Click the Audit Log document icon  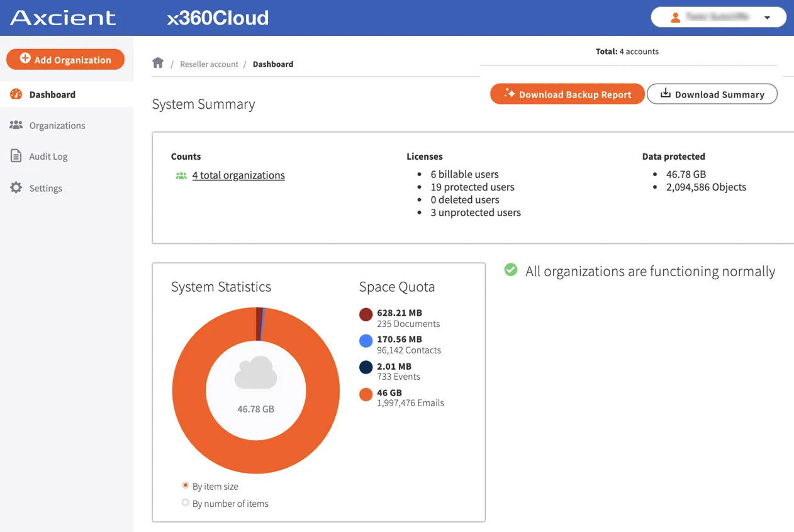[16, 156]
